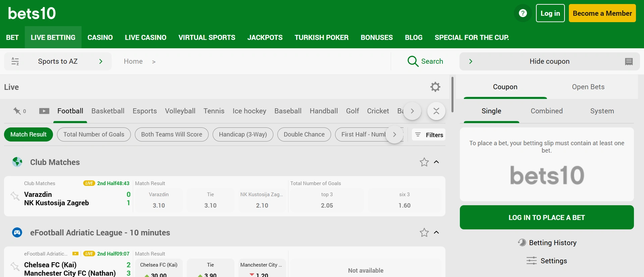Switch to the Open Bets tab
644x277 pixels.
tap(588, 87)
